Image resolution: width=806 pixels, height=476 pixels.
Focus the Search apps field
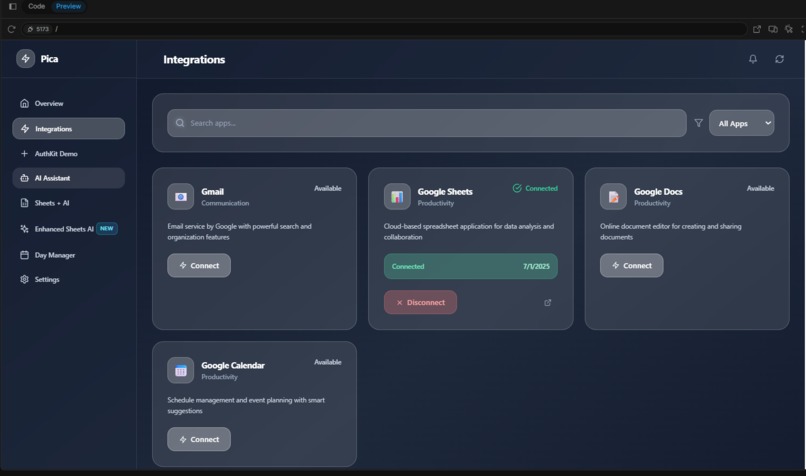point(427,123)
